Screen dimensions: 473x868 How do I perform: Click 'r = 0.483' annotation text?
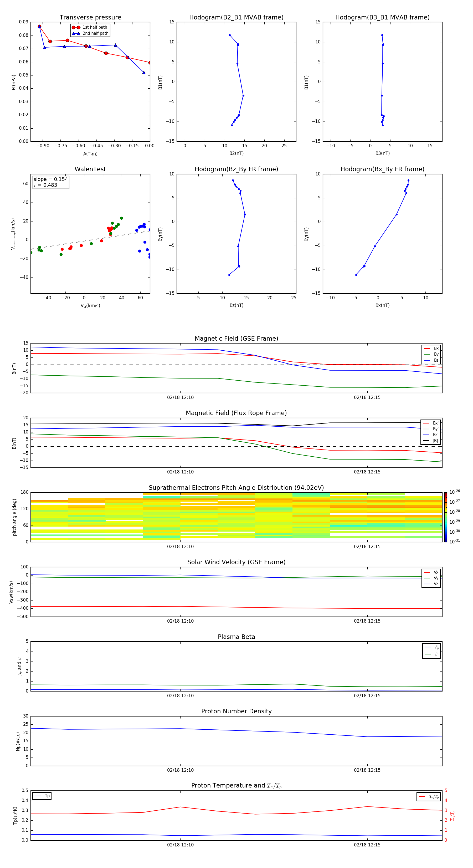45,185
